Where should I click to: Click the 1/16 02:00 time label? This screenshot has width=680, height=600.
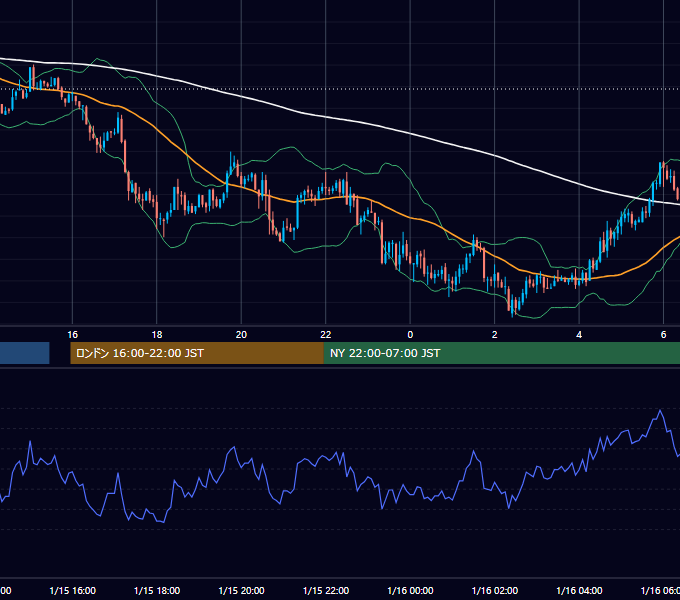(495, 590)
